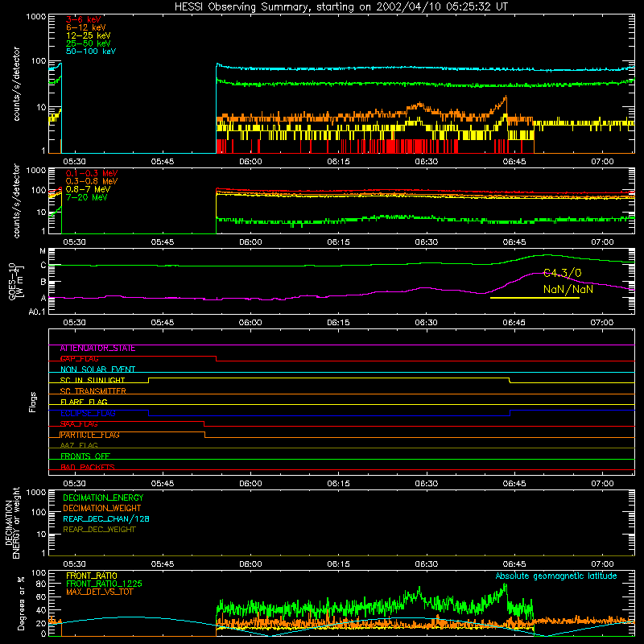Image resolution: width=644 pixels, height=644 pixels.
Task: Click the MAX_DET_VS_TOT legend label
Action: [99, 592]
